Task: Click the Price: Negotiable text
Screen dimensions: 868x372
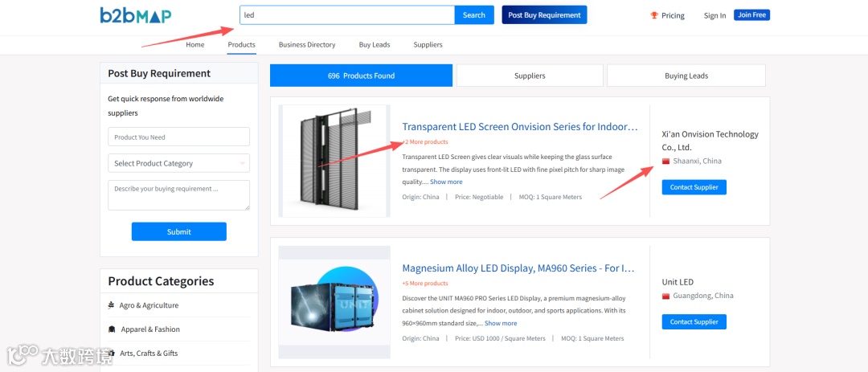Action: pos(479,197)
